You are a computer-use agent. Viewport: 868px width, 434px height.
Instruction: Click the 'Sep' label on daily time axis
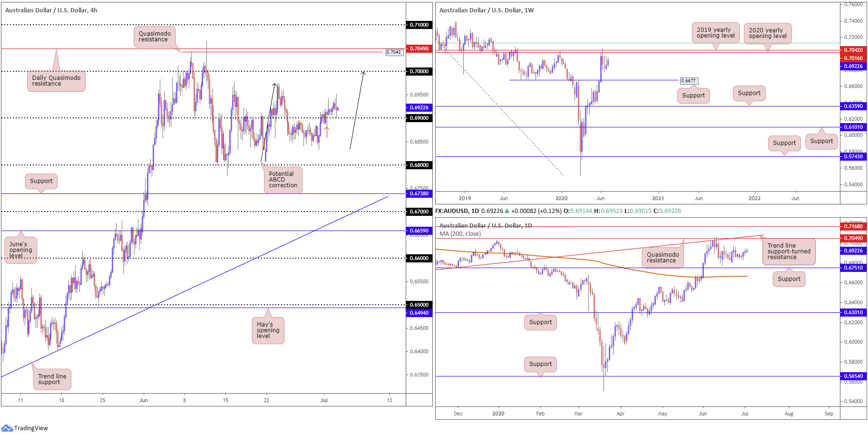coord(829,414)
